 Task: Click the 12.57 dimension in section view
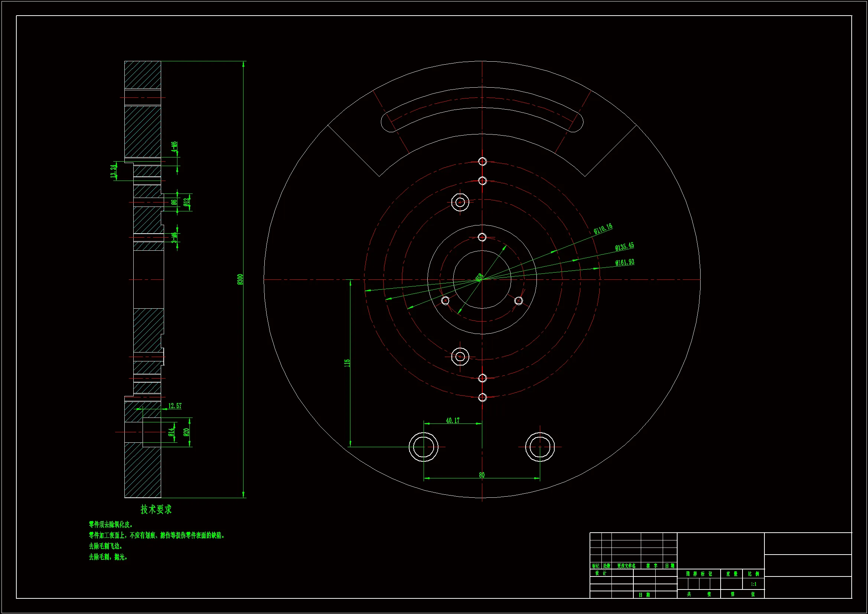tap(174, 406)
